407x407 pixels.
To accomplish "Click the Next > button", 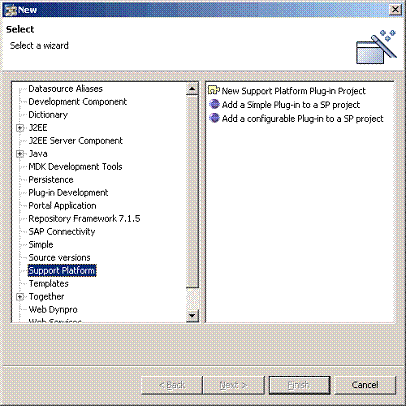I will (233, 385).
